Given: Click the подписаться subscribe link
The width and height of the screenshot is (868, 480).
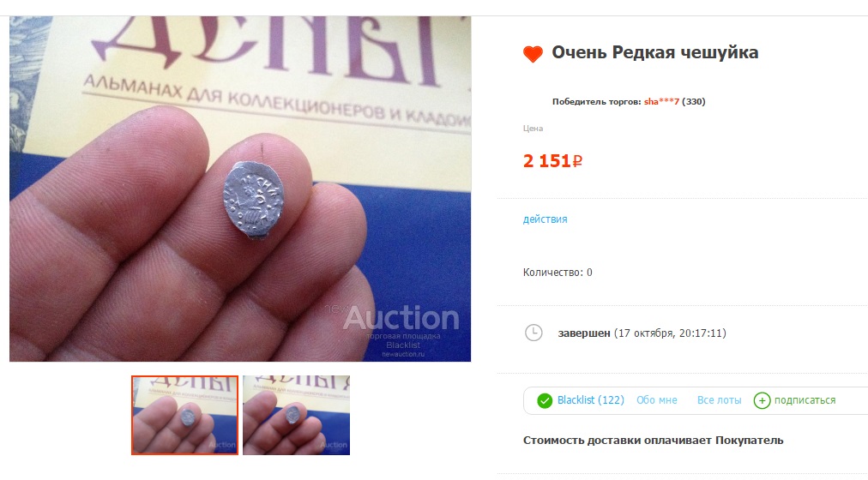Looking at the screenshot, I should click(805, 400).
